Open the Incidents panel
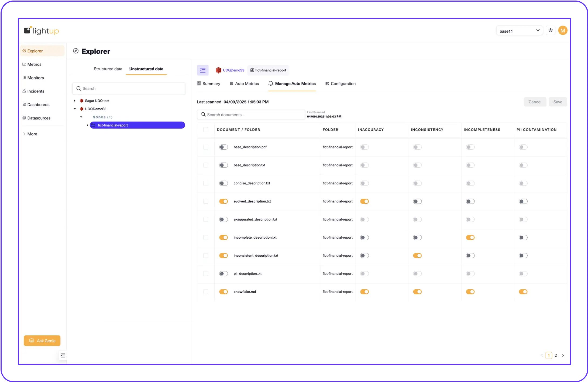This screenshot has height=382, width=588. point(36,91)
